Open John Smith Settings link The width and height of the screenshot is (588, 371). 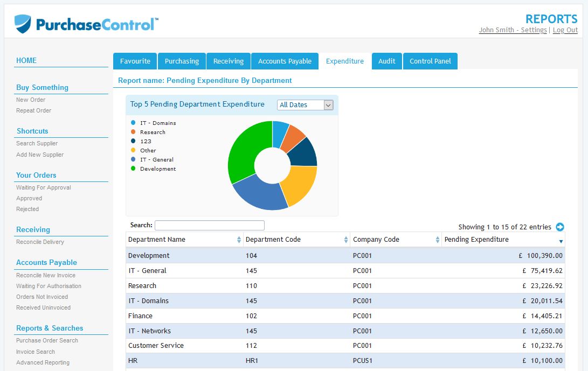point(513,30)
